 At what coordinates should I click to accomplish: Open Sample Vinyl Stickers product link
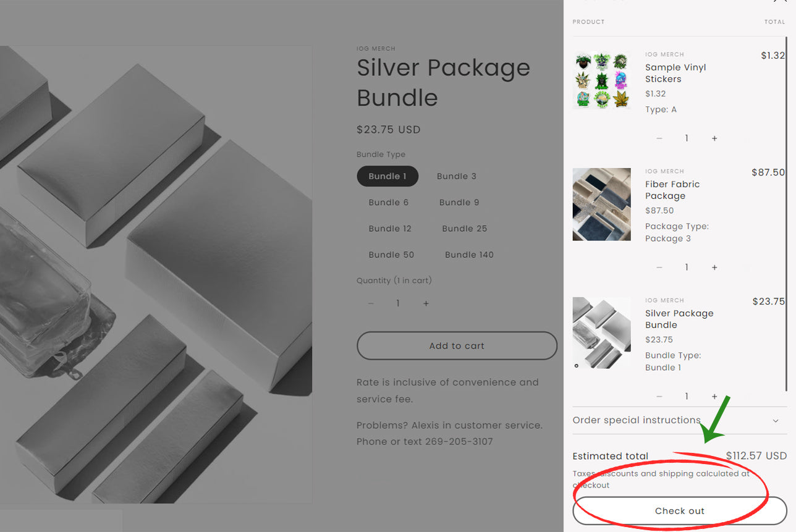pyautogui.click(x=675, y=73)
